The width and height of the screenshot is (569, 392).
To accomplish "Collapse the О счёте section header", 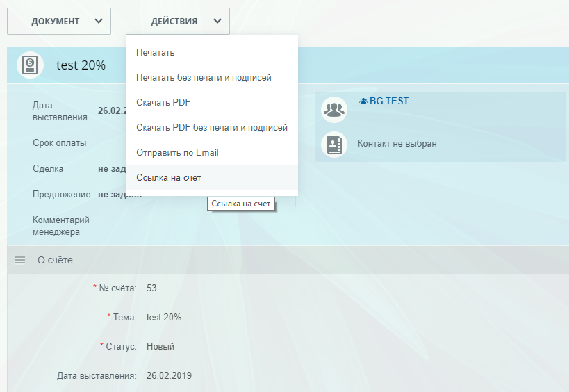I will (x=288, y=260).
